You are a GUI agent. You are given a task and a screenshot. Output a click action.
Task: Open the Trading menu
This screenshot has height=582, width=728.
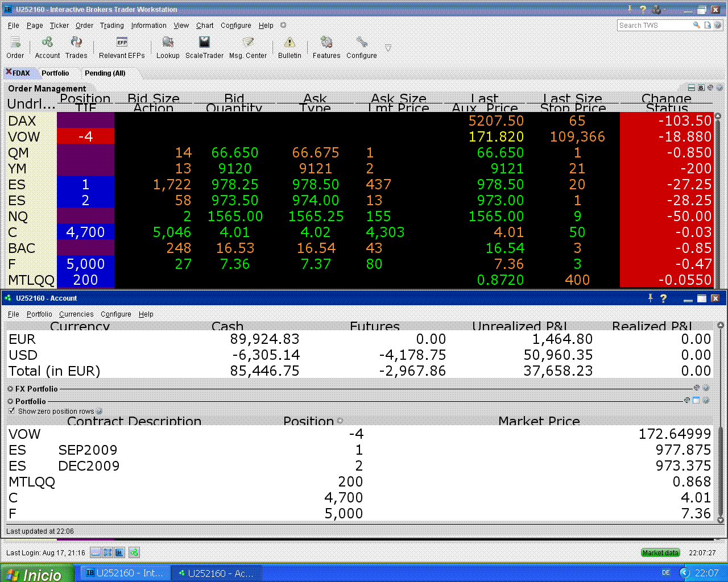point(111,26)
